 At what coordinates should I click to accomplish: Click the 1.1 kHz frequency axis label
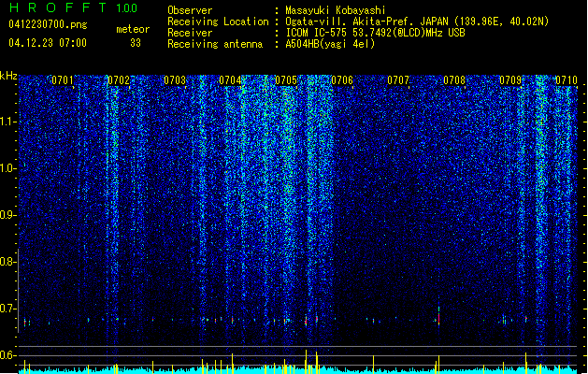[x=8, y=122]
